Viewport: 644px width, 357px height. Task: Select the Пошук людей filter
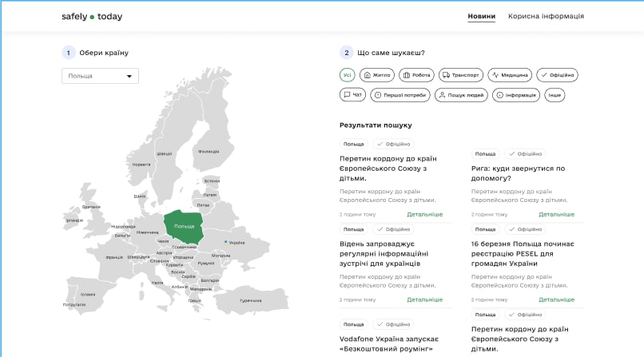click(461, 95)
